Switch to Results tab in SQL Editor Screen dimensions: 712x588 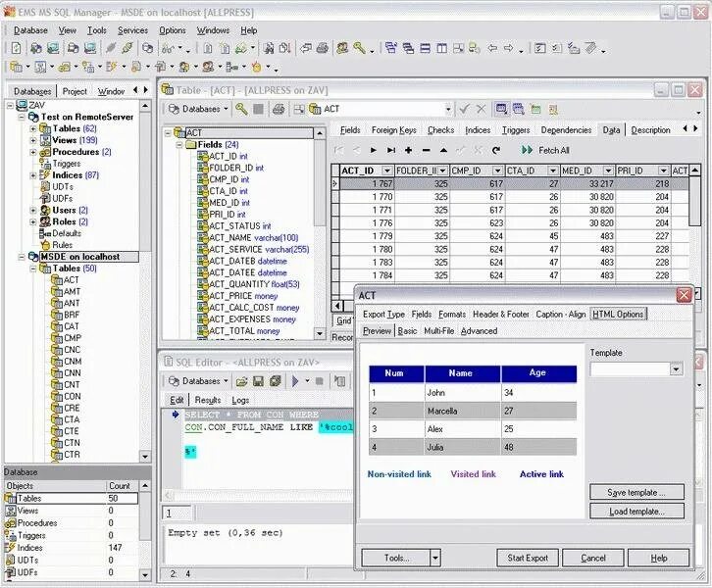208,400
